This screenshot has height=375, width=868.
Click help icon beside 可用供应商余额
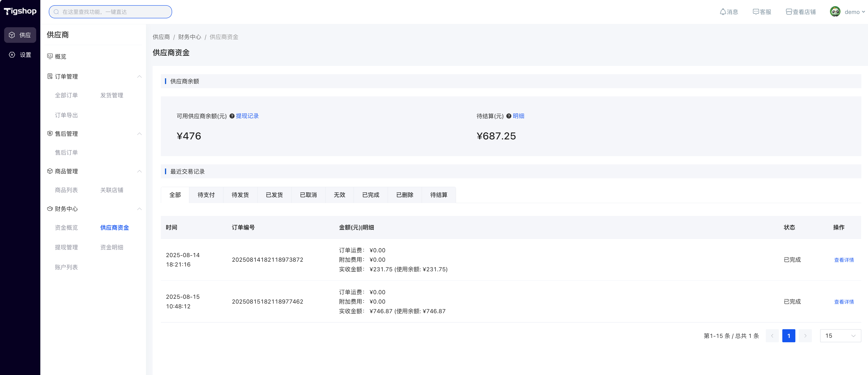click(x=232, y=116)
